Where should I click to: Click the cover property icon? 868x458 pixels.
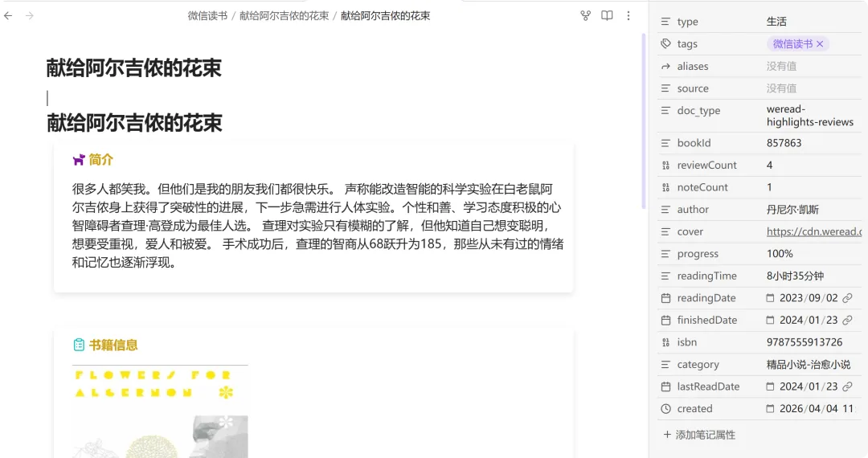[665, 231]
